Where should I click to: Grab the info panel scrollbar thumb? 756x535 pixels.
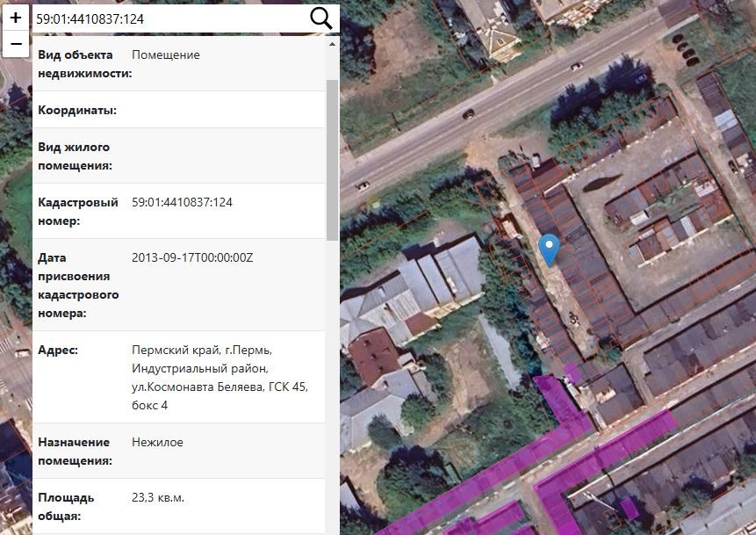(x=332, y=160)
